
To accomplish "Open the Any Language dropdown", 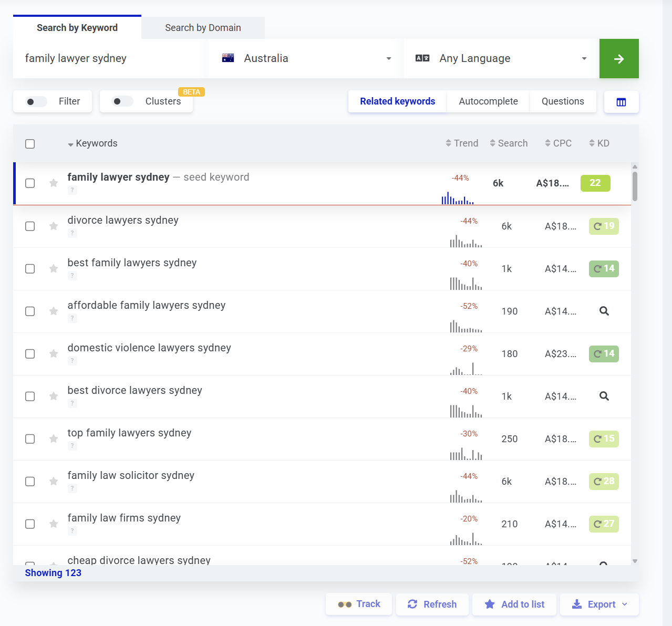I will coord(583,58).
